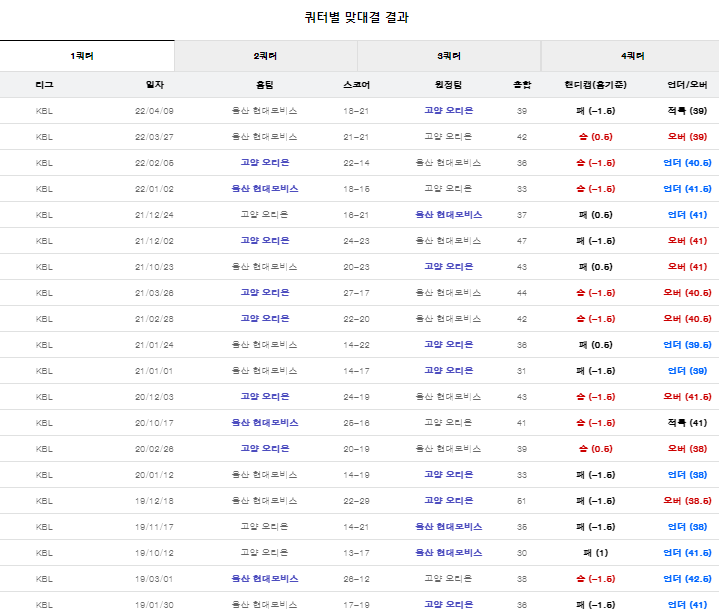Click handicap 패 (1) in 19/10/12 row

click(x=595, y=553)
